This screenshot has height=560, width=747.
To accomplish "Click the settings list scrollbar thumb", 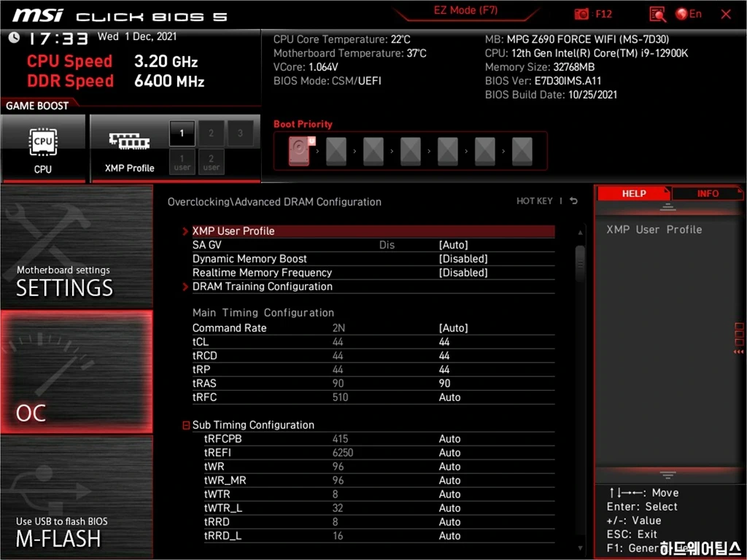I will [580, 262].
